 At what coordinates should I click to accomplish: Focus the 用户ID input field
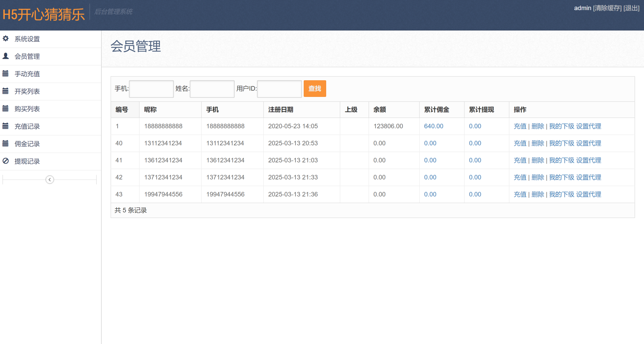pyautogui.click(x=279, y=89)
